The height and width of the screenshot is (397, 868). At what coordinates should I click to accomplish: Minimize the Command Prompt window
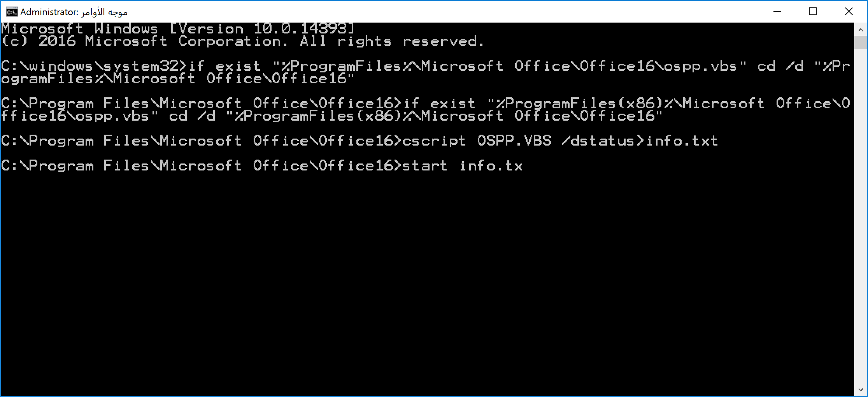pos(777,12)
